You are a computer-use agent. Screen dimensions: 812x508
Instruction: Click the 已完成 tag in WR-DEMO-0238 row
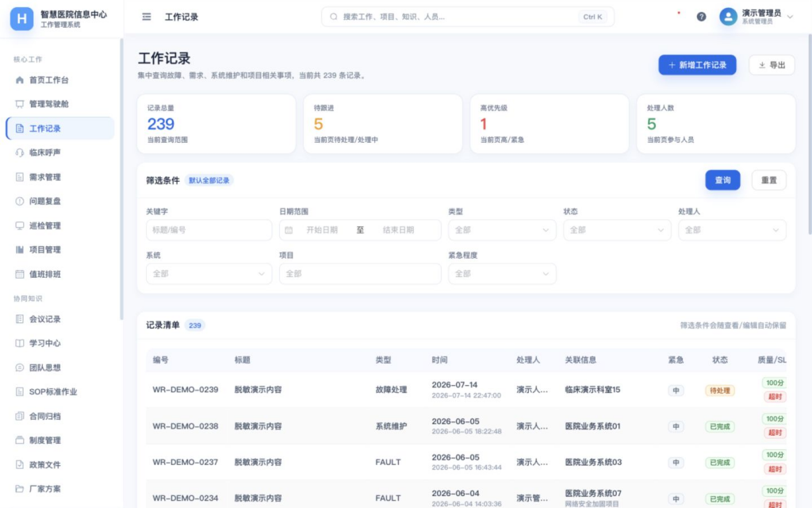pos(719,426)
